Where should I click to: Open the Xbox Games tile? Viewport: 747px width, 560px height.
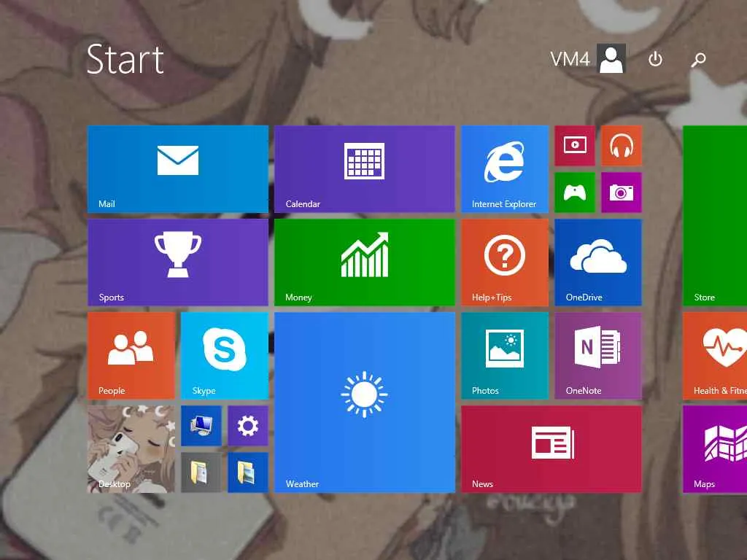click(575, 192)
